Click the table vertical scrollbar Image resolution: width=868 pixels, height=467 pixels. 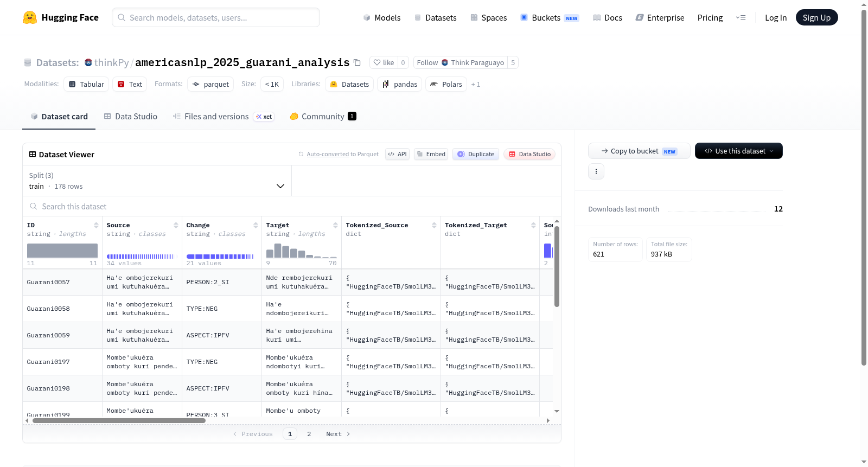(557, 266)
